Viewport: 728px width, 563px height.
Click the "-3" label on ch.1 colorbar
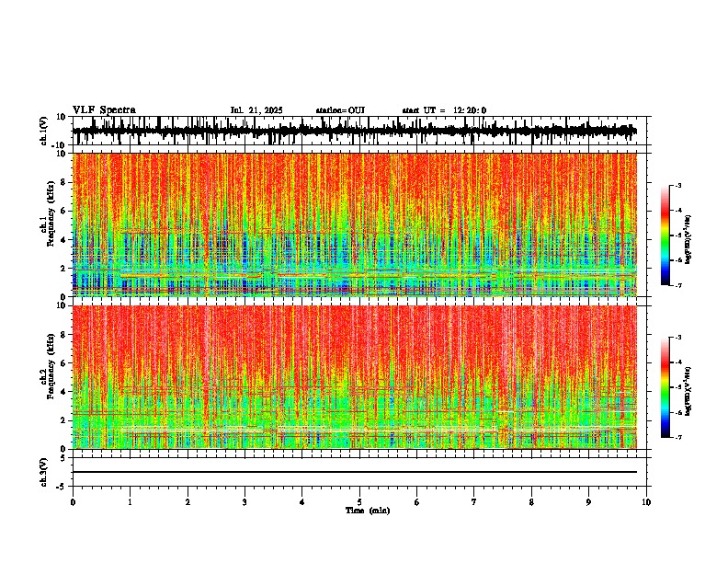(677, 185)
